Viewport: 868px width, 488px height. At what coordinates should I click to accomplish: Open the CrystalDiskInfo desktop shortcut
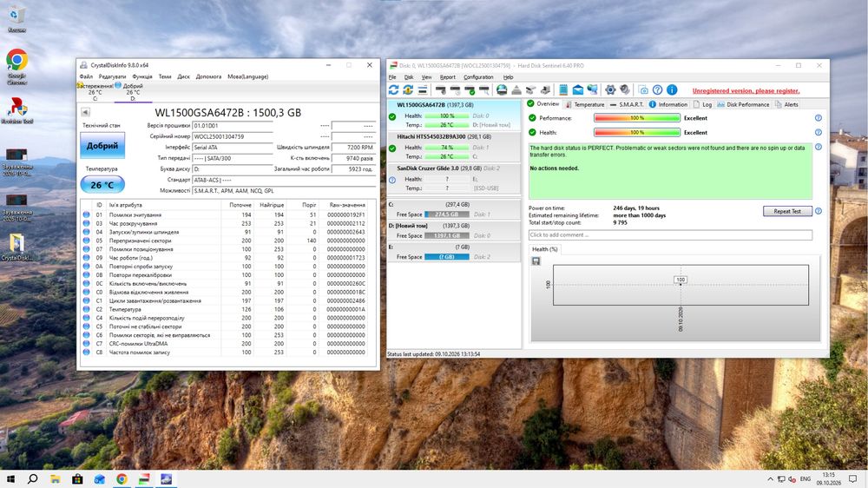(x=16, y=247)
